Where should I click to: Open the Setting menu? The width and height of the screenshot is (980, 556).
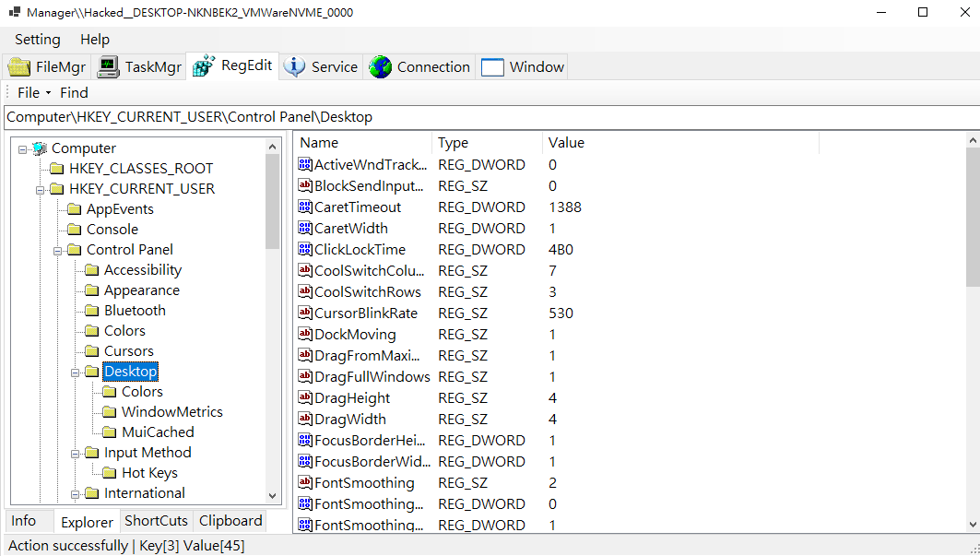tap(38, 40)
